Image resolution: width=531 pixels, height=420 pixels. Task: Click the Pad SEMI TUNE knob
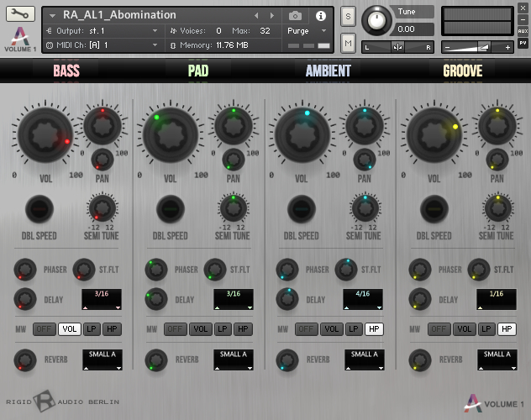point(234,208)
